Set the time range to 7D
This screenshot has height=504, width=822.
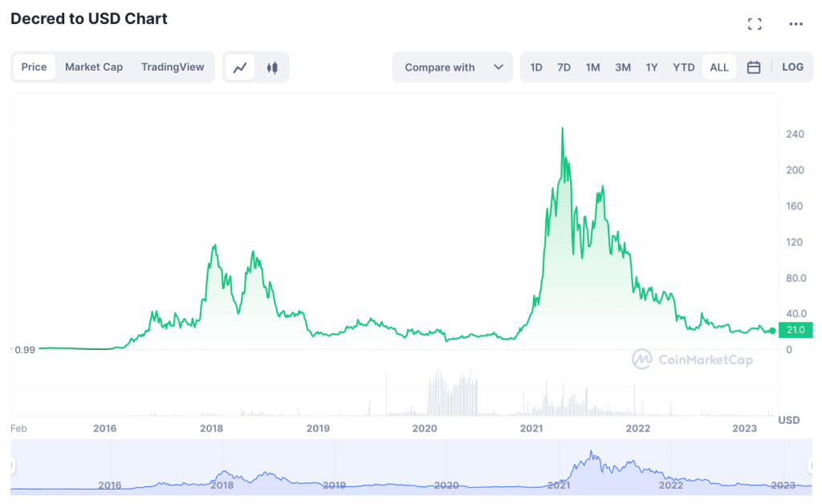[x=564, y=67]
